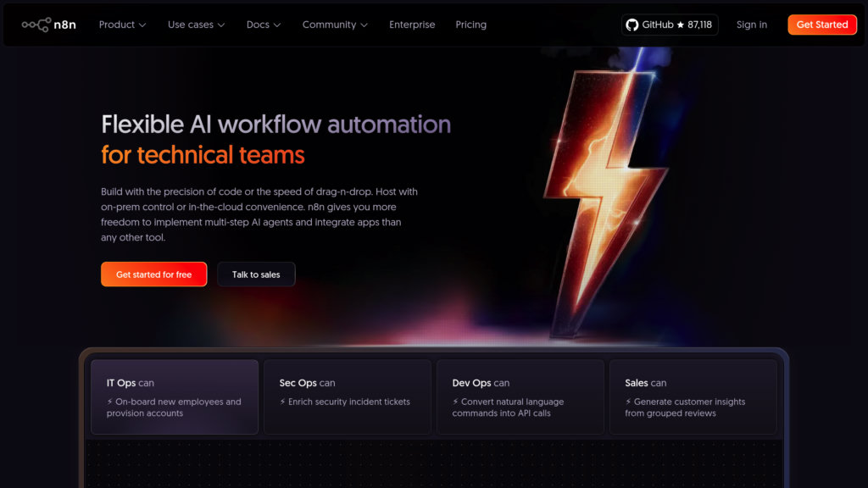Click the bolt icon in Sec Ops card
This screenshot has height=488, width=868.
283,402
